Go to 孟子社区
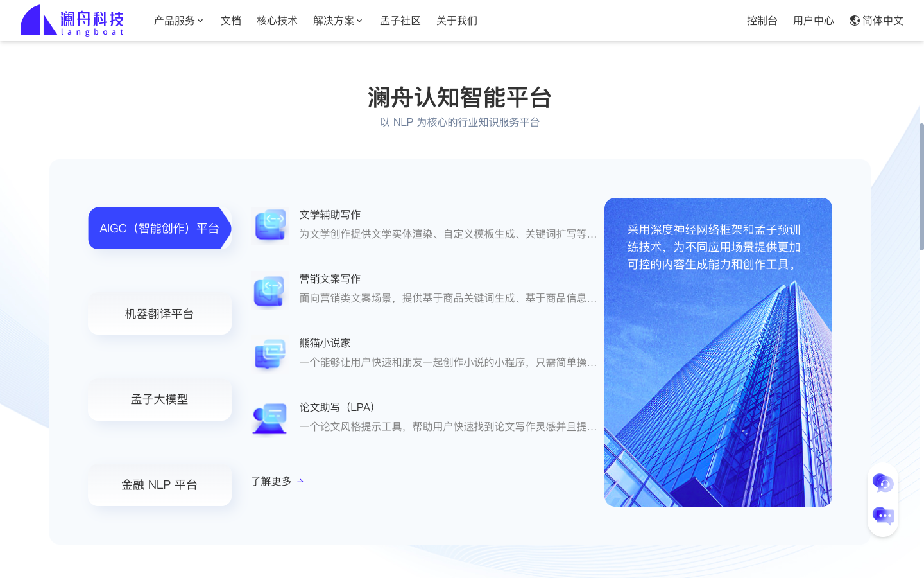The width and height of the screenshot is (924, 578). (400, 21)
